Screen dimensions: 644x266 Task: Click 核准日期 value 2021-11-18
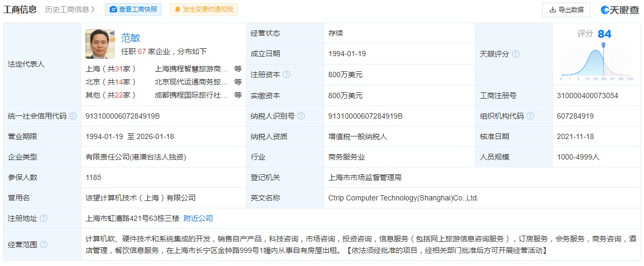pos(576,136)
